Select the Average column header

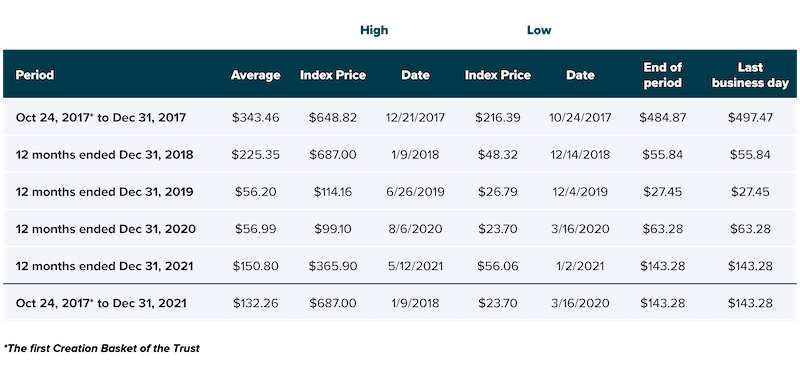click(x=255, y=75)
